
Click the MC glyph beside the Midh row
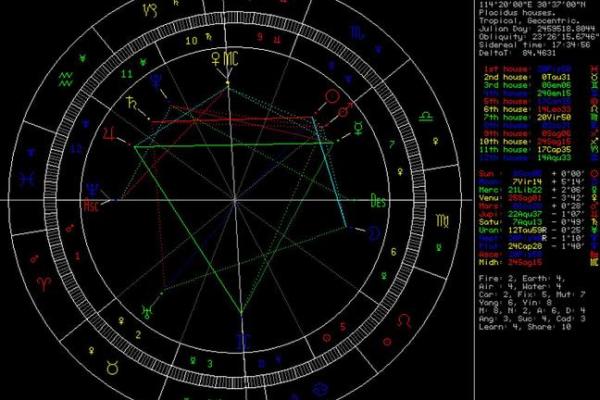595,262
